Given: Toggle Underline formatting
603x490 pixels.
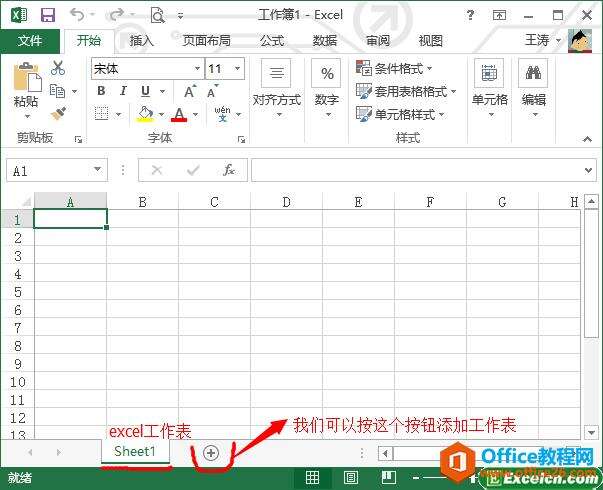Looking at the screenshot, I should point(145,91).
